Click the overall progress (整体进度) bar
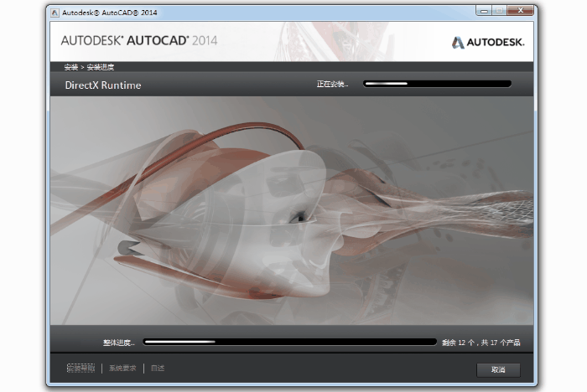Screen dimensions: 587x392 290,342
